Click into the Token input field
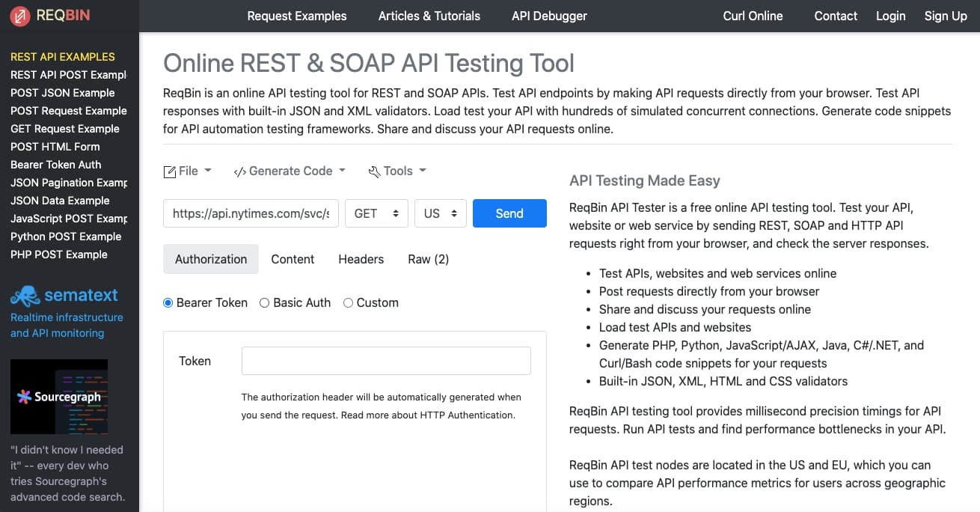Screen dimensions: 980x512 click(386, 361)
